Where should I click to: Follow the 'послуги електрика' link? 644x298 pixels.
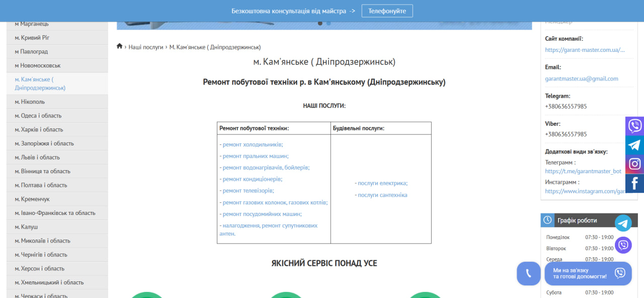381,183
